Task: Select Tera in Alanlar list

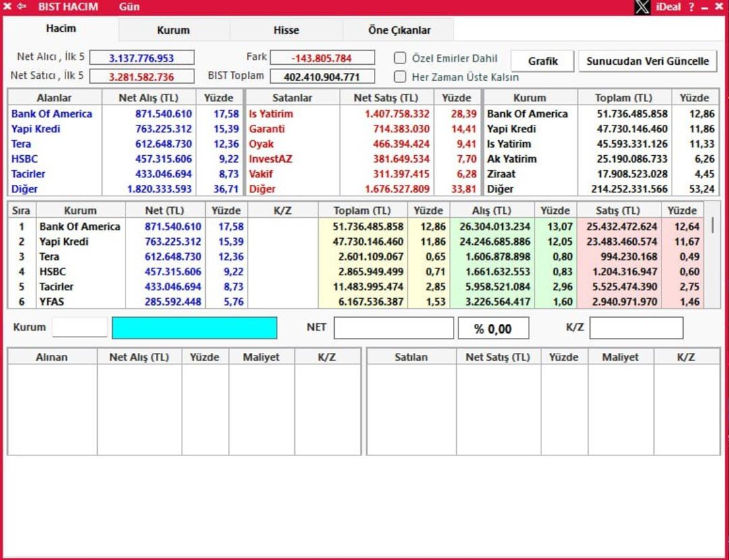Action: (x=21, y=144)
